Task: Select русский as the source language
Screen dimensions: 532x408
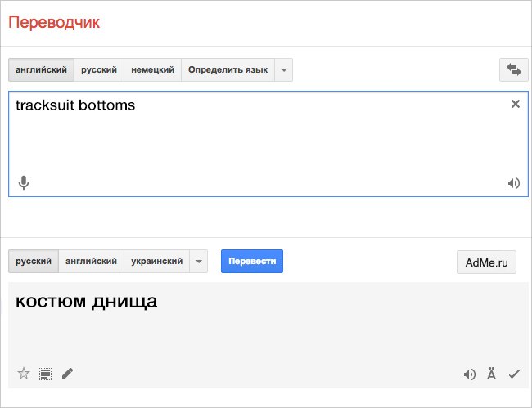Action: pos(99,70)
